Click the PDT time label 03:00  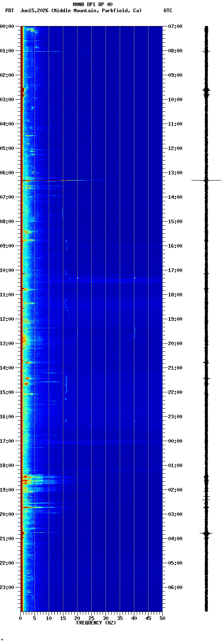point(7,100)
